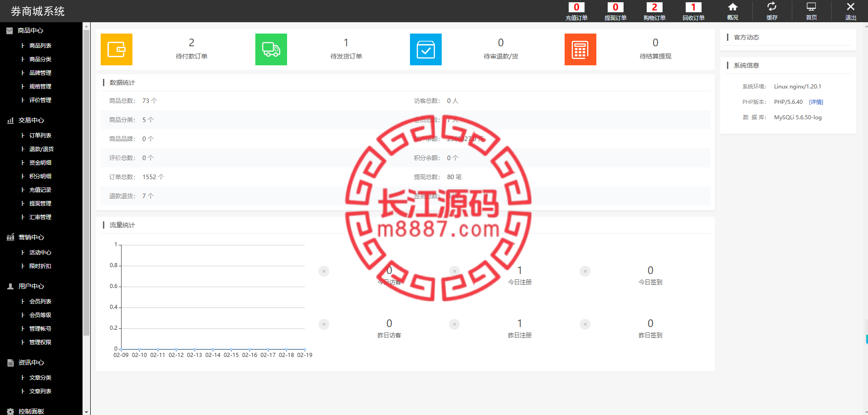Click the round icon beside 今日签到
This screenshot has height=415, width=868.
coord(585,271)
